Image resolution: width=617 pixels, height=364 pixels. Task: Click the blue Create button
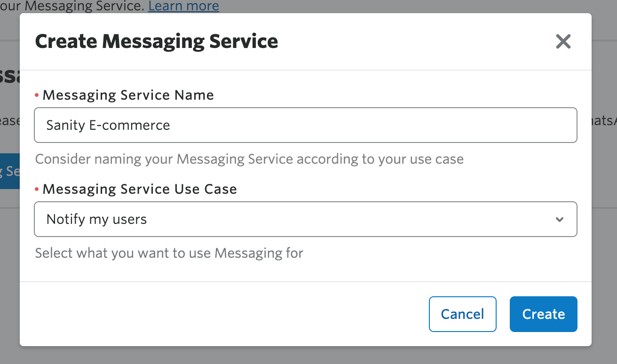coord(543,314)
